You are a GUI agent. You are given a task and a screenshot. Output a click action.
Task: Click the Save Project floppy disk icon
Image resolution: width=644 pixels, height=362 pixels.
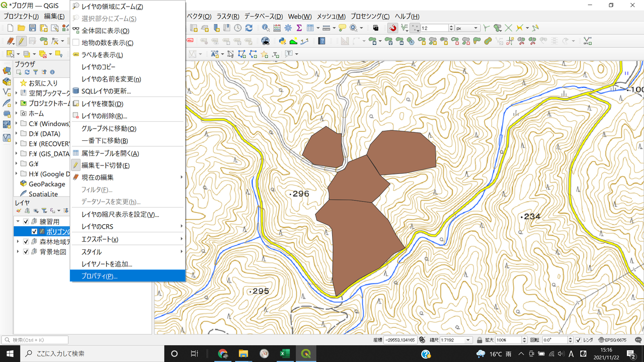click(x=32, y=28)
